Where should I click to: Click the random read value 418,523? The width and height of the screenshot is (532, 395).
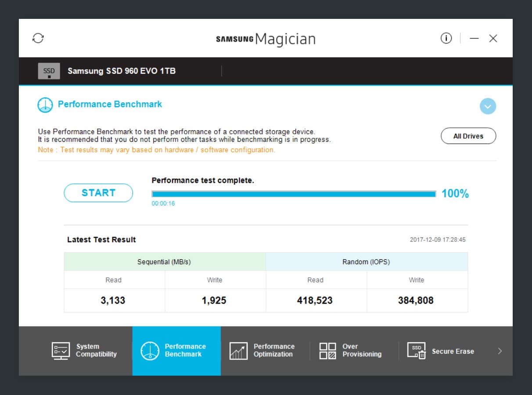tap(315, 301)
